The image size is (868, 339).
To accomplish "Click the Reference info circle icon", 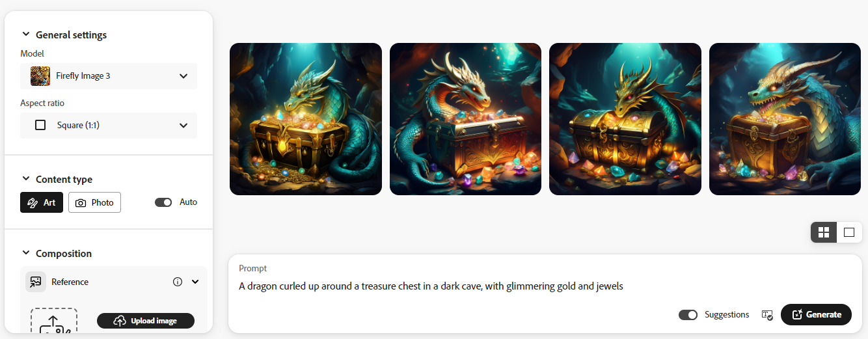I will click(x=178, y=282).
